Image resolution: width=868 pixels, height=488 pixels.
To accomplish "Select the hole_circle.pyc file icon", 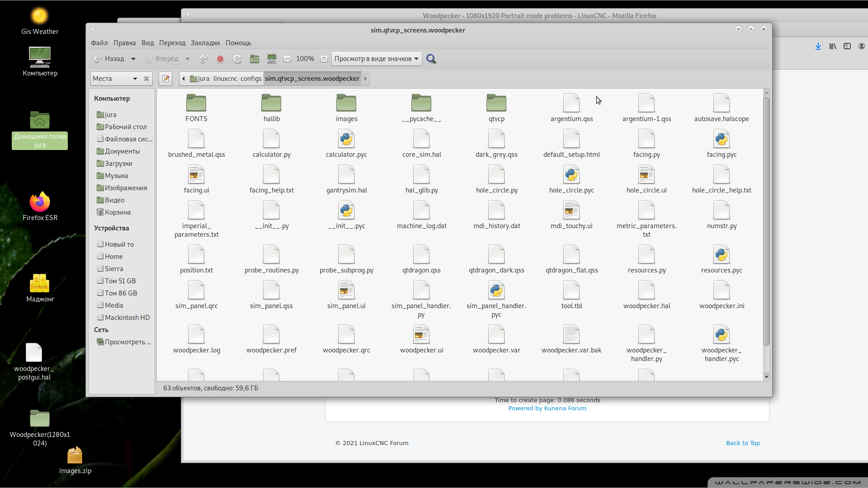I will click(571, 174).
